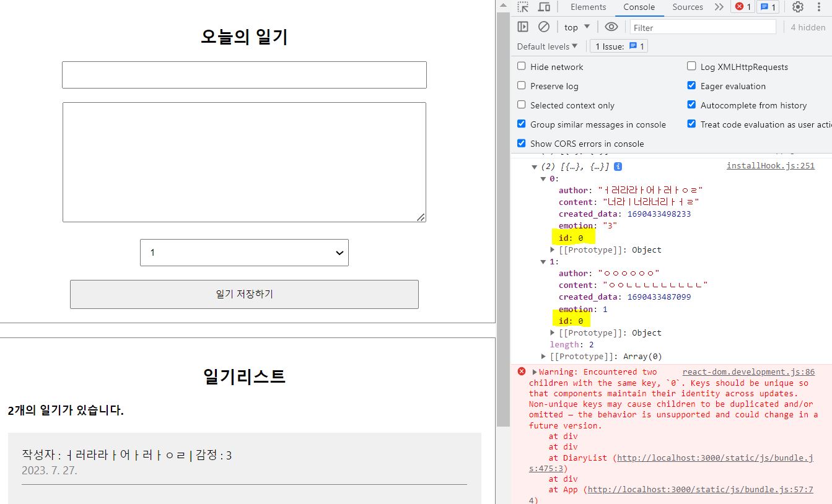Click the 1 Issue button
Image resolution: width=832 pixels, height=504 pixels.
click(x=618, y=46)
